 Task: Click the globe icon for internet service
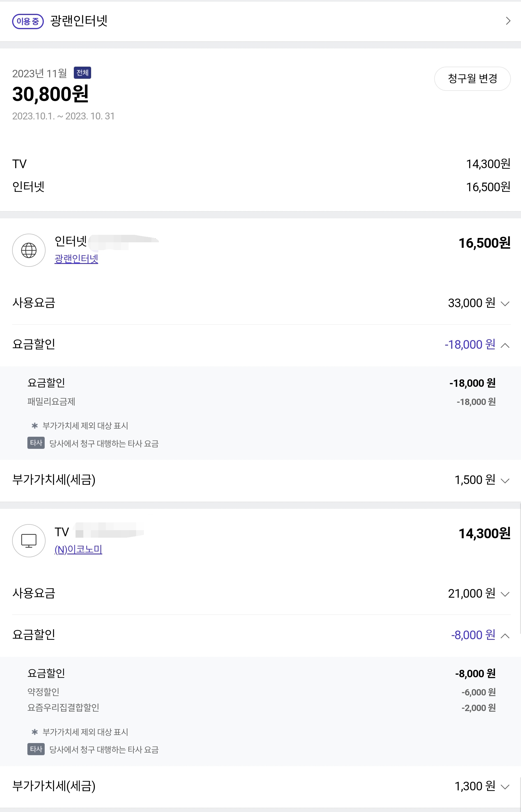[x=29, y=250]
